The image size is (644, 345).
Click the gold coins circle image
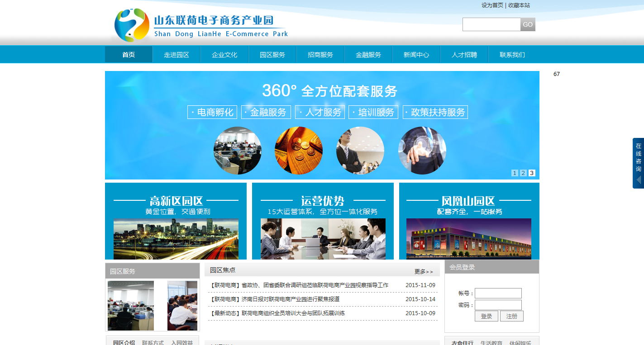[x=299, y=151]
